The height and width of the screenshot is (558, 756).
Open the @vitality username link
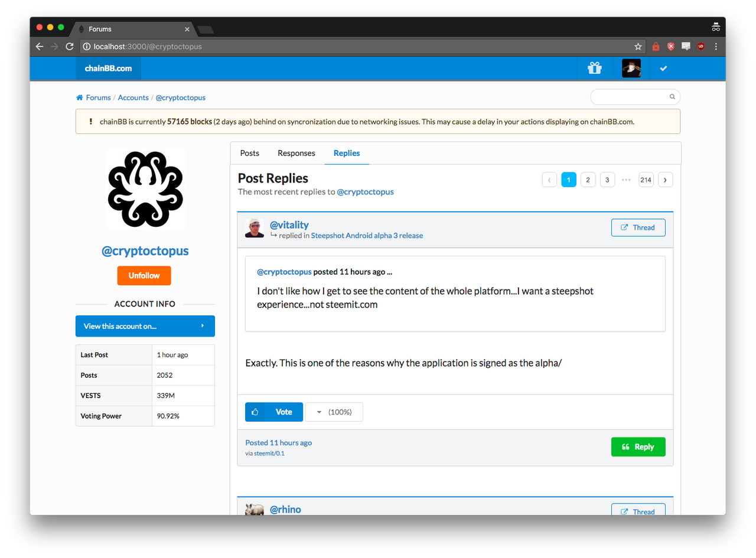click(289, 224)
